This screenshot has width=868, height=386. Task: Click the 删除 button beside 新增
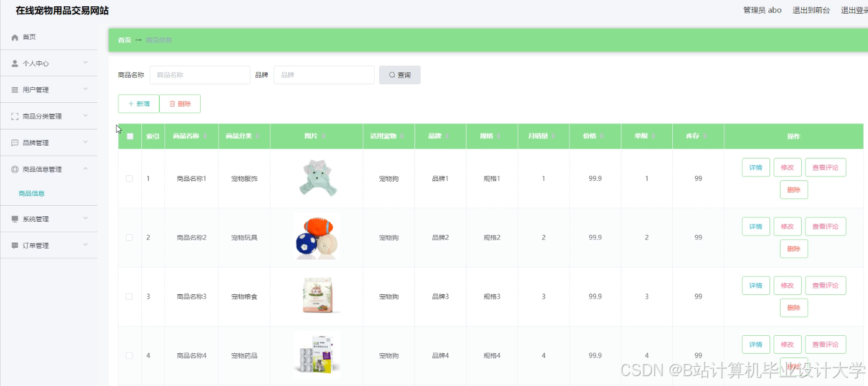[180, 104]
